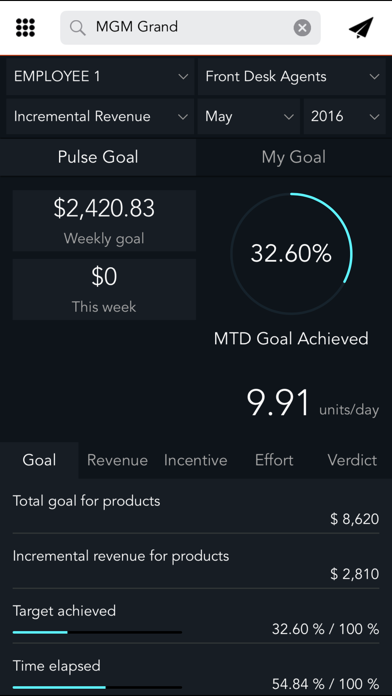Click the MGM Grand search field
Screen dimensions: 392x696
pos(190,28)
